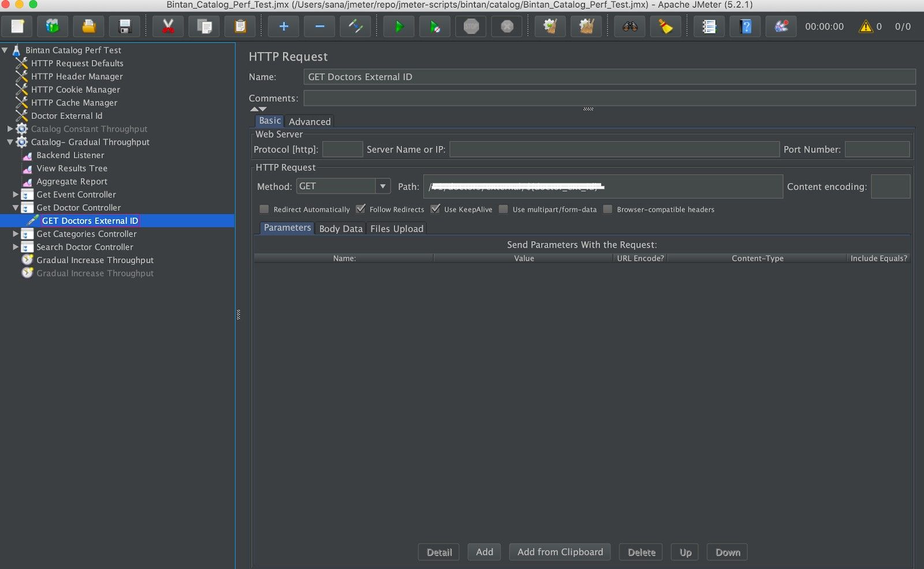
Task: Collapse the Catalog- Gradual Throughput node
Action: pyautogui.click(x=10, y=142)
